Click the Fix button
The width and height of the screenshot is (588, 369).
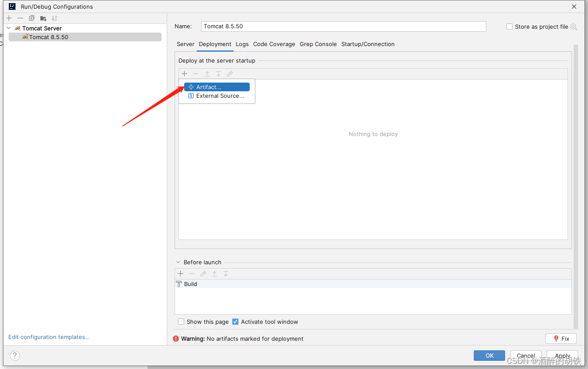(561, 339)
